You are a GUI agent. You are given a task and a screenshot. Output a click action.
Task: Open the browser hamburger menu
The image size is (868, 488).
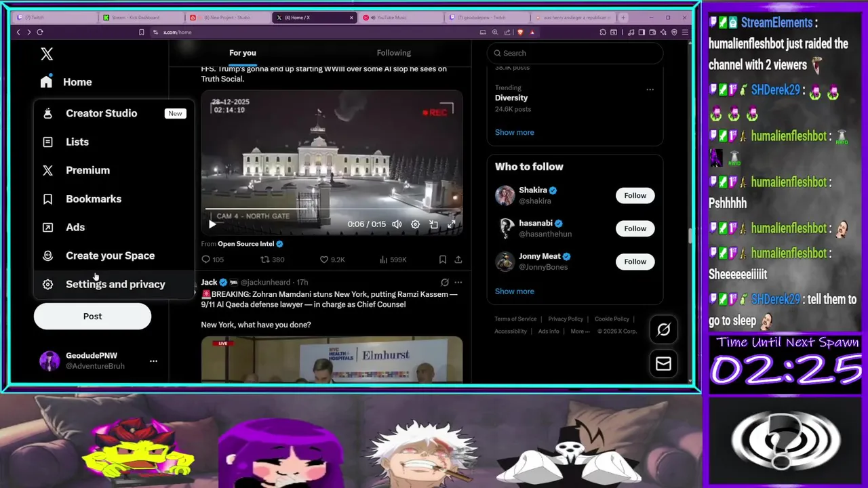[x=685, y=32]
